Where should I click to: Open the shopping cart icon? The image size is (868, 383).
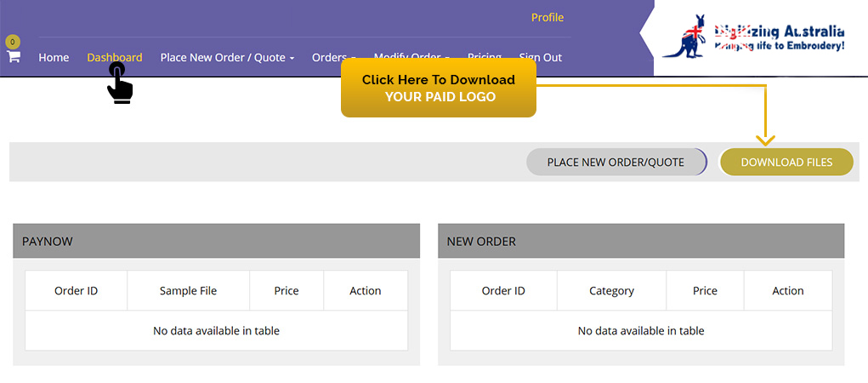[x=14, y=57]
